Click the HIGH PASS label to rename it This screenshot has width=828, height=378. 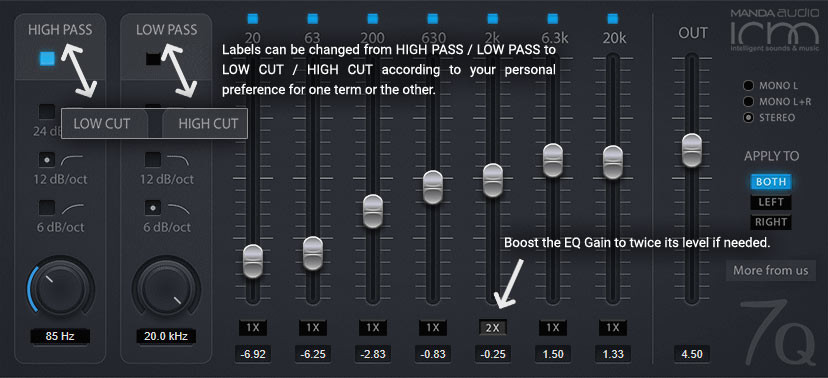(x=60, y=30)
